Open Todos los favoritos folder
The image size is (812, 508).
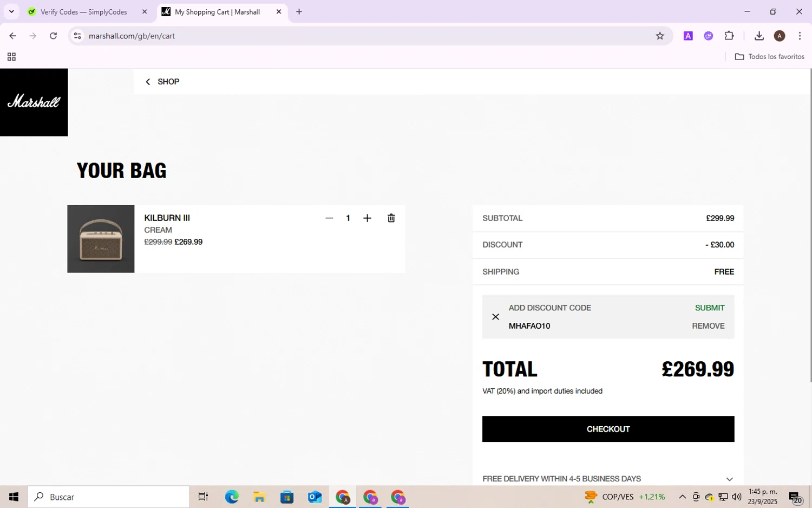[x=769, y=57]
